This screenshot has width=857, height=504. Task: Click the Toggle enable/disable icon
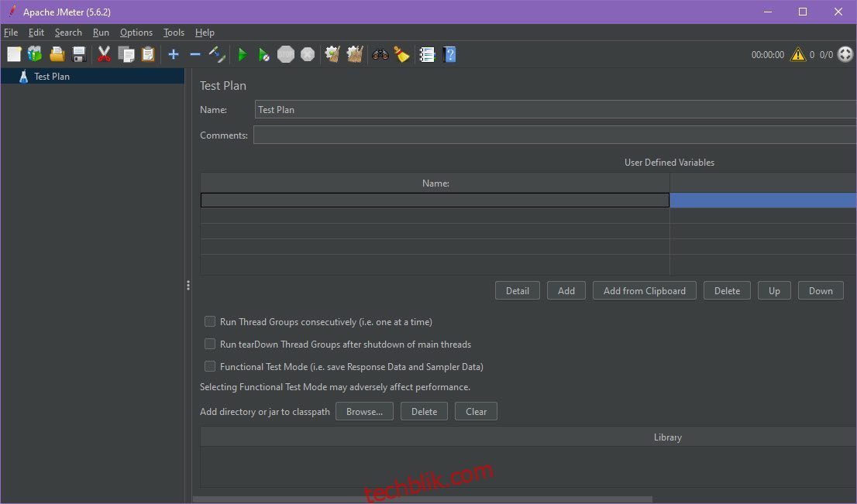pyautogui.click(x=217, y=54)
